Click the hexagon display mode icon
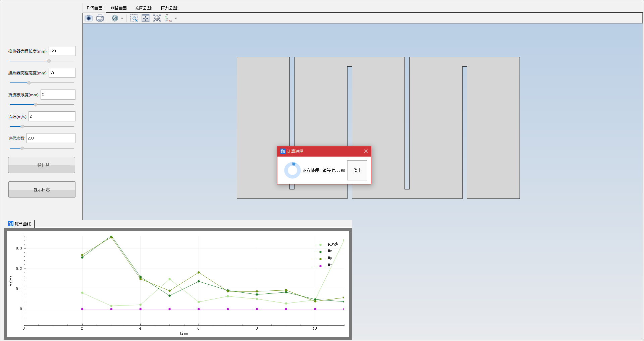 [x=115, y=18]
